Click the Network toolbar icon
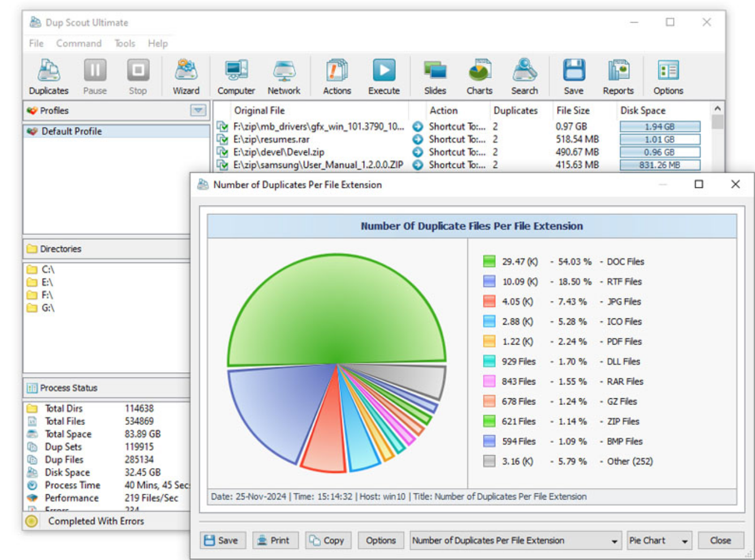 (284, 76)
